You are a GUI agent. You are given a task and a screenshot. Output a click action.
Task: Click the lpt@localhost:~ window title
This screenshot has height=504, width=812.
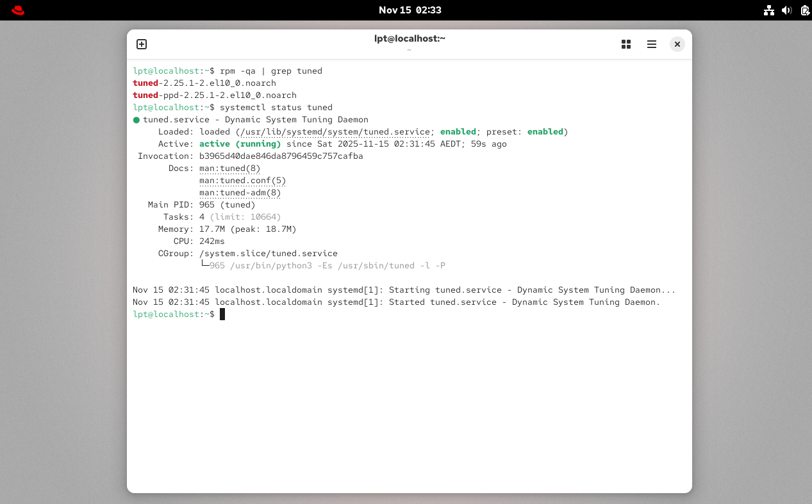410,38
